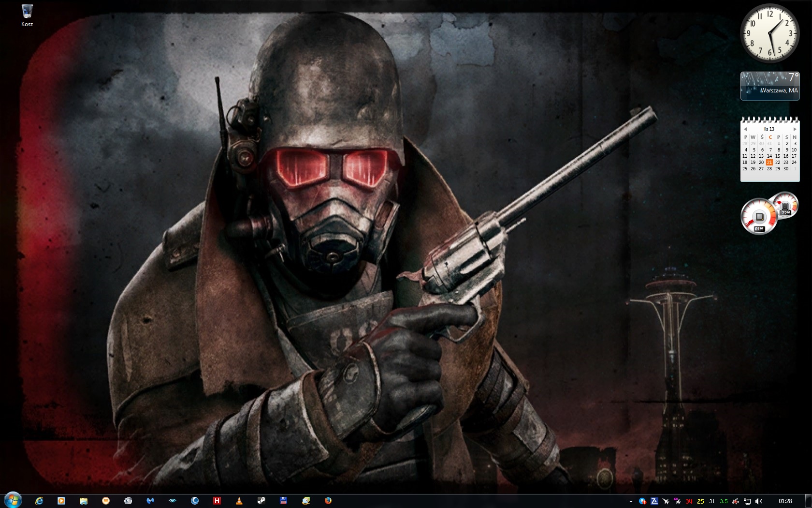Click the 01:28 taskbar clock
This screenshot has height=508, width=812.
click(785, 501)
